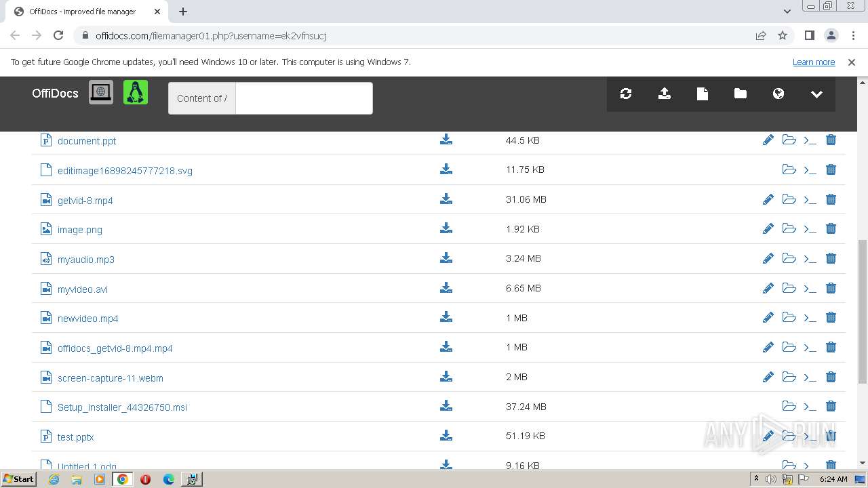Delete Setup_installer_44326750.msi with its trash icon
This screenshot has width=868, height=488.
point(831,406)
